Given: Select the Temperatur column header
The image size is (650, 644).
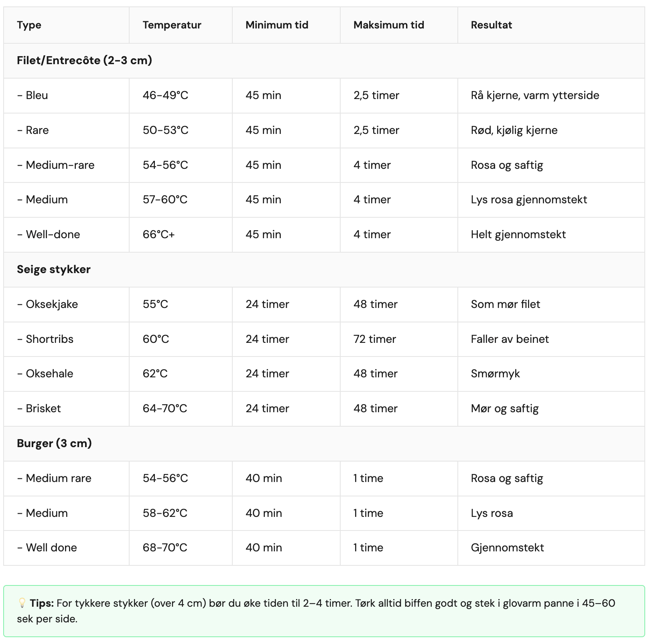Looking at the screenshot, I should click(x=172, y=25).
